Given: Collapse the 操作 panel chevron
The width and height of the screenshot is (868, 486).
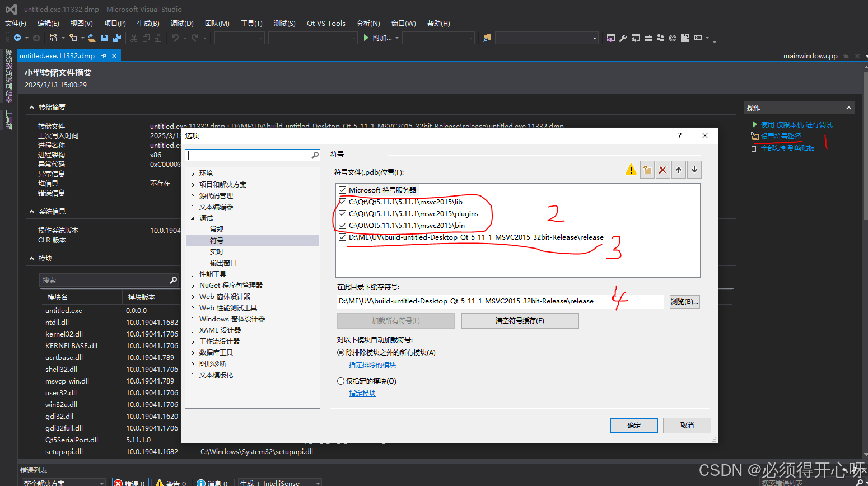Looking at the screenshot, I should click(849, 108).
